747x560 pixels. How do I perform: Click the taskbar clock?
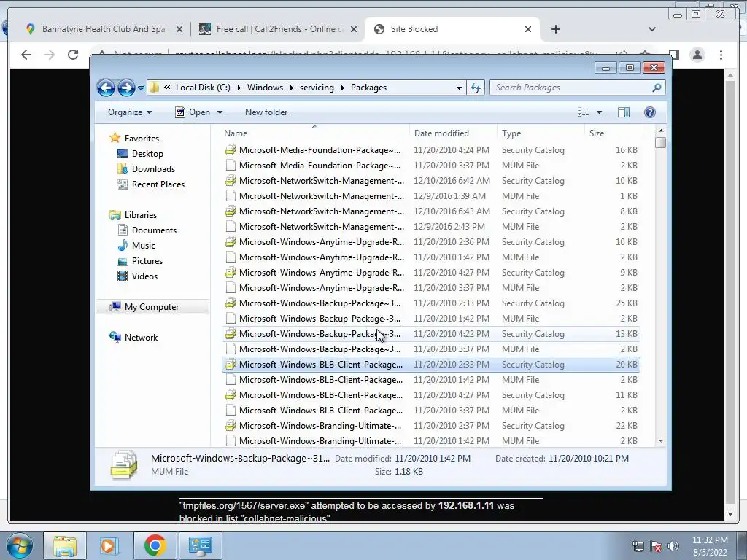point(710,546)
